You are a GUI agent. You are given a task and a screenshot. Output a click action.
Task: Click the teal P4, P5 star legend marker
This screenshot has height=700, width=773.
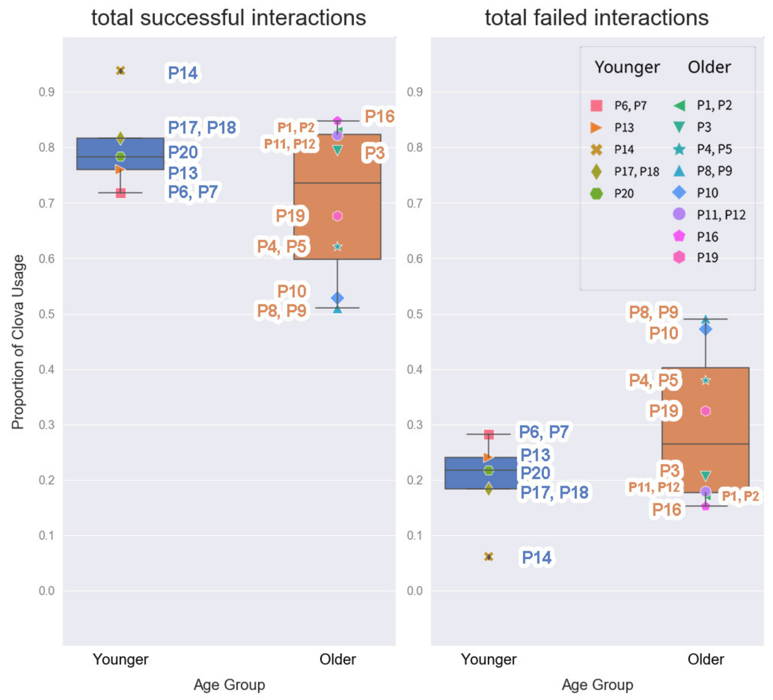pos(679,149)
